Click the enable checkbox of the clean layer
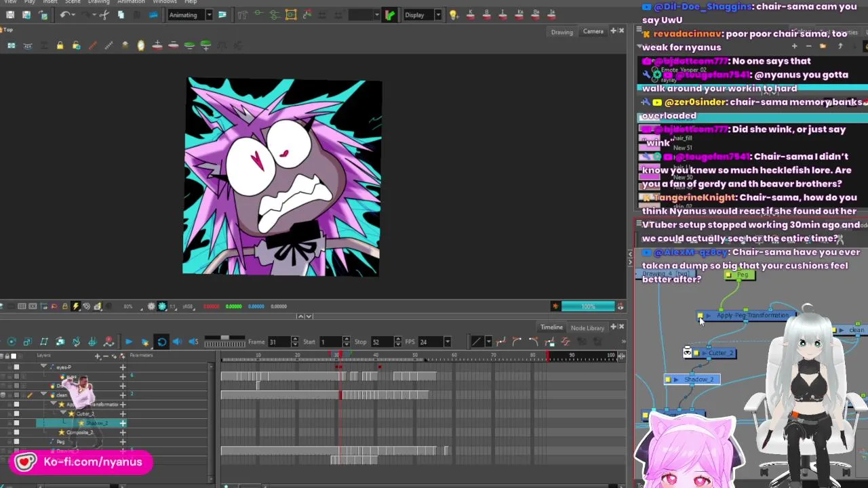The height and width of the screenshot is (488, 868). pyautogui.click(x=16, y=395)
